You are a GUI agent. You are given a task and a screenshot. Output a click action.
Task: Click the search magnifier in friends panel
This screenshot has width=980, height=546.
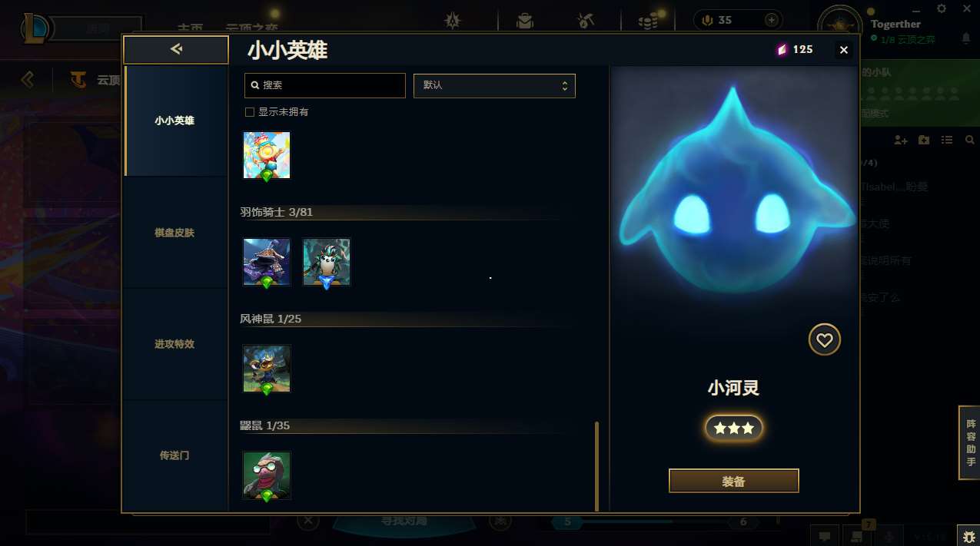coord(970,140)
